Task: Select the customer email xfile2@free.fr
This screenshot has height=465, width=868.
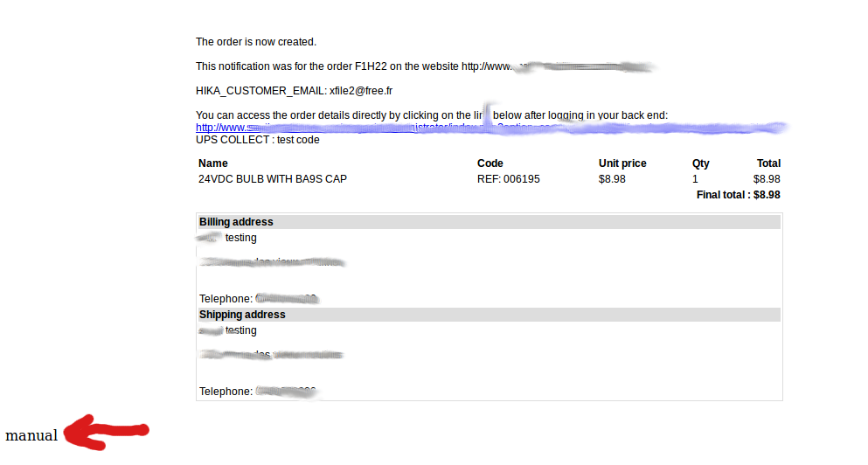Action: [x=361, y=91]
